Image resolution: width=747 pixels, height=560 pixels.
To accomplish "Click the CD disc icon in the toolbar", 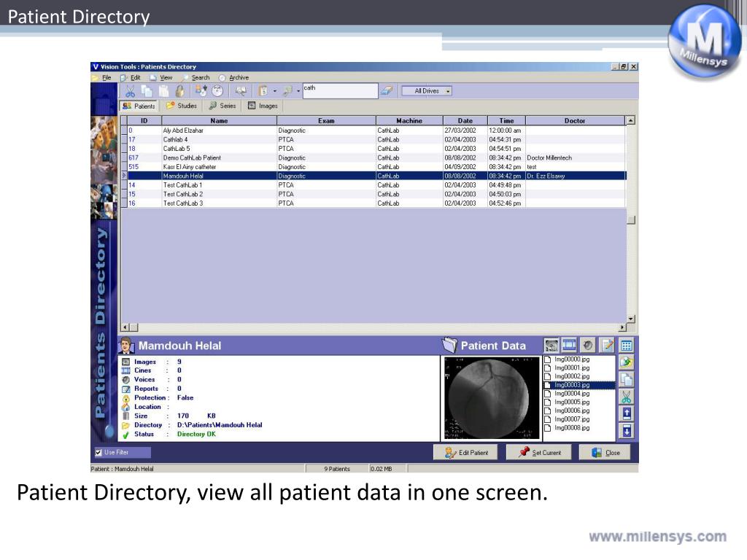I will click(217, 91).
